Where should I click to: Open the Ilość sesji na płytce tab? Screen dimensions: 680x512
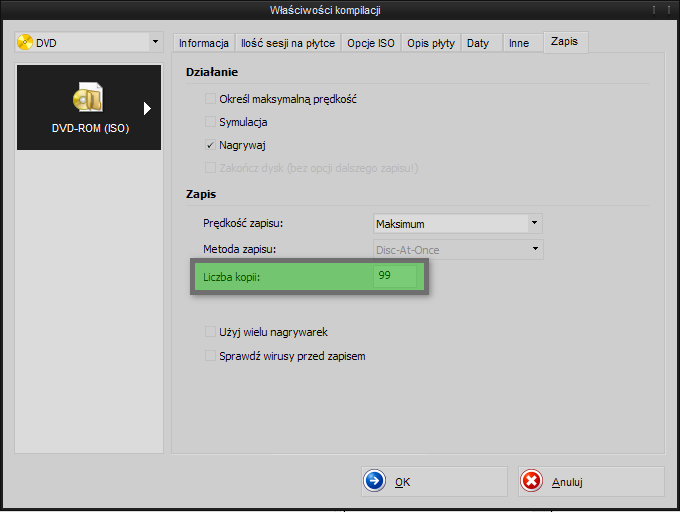[288, 43]
